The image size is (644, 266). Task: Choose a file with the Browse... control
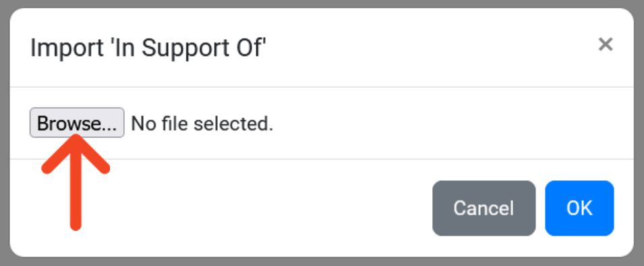click(x=77, y=122)
